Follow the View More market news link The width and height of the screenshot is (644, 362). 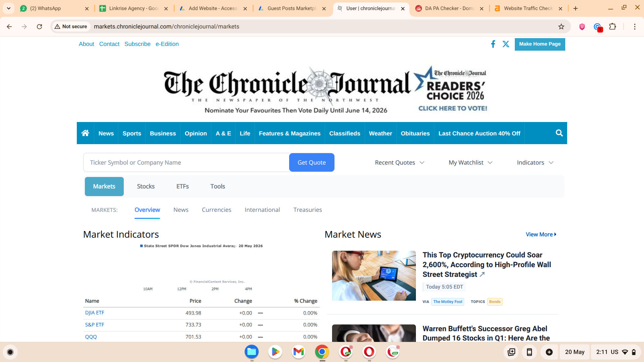(x=541, y=235)
